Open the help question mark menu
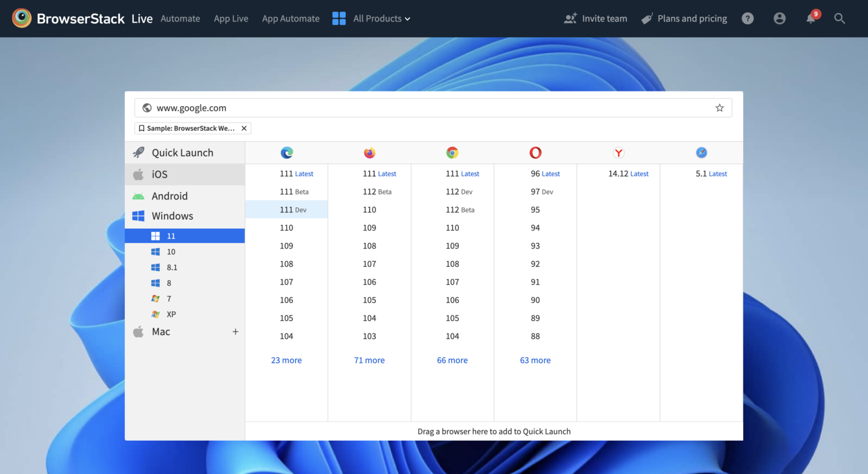The width and height of the screenshot is (868, 474). (x=748, y=18)
